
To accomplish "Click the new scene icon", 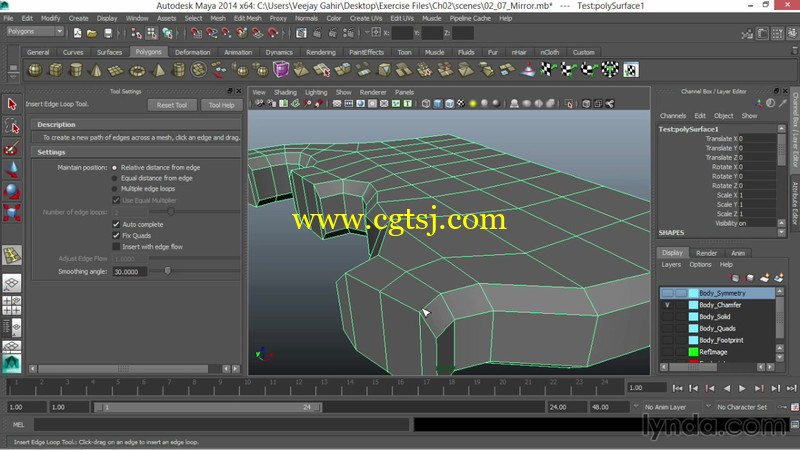I will pos(78,33).
